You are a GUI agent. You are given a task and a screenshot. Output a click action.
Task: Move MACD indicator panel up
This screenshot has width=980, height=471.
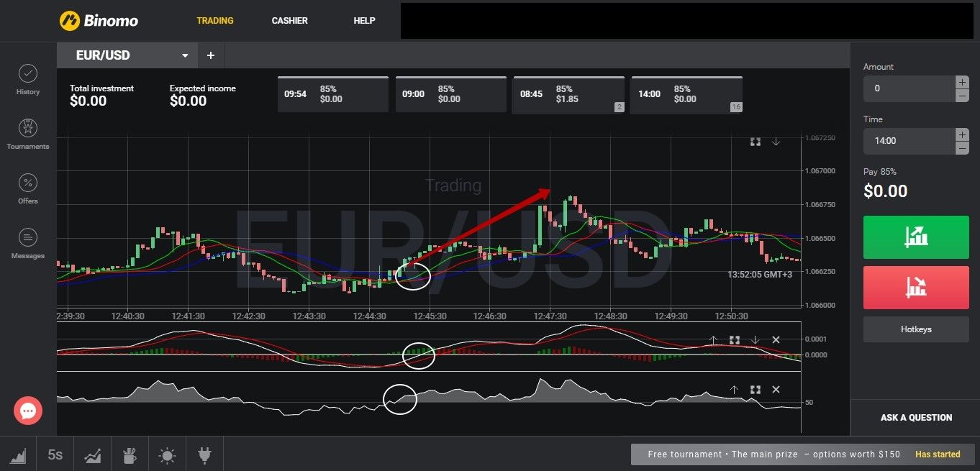pos(714,339)
